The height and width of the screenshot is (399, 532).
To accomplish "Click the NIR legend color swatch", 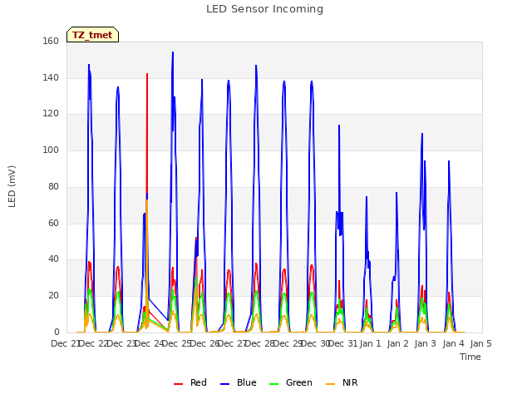I will click(330, 384).
